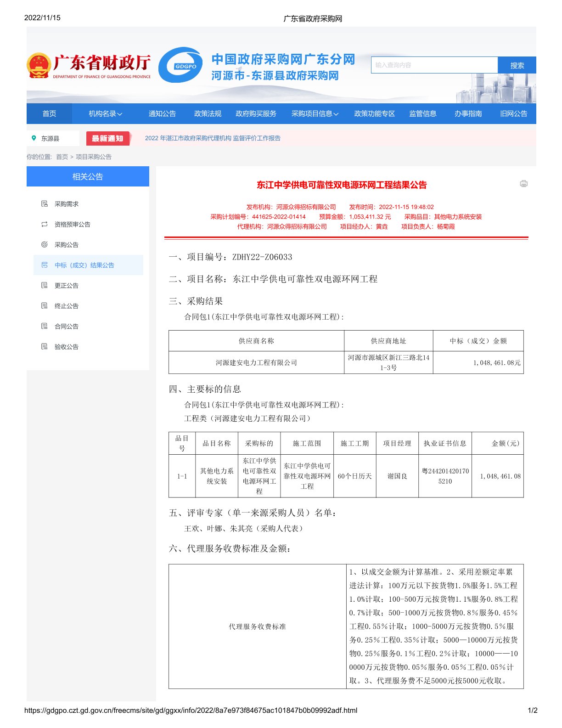562x728 pixels.
Task: Go to 首页 in the navigation bar
Action: pos(49,114)
